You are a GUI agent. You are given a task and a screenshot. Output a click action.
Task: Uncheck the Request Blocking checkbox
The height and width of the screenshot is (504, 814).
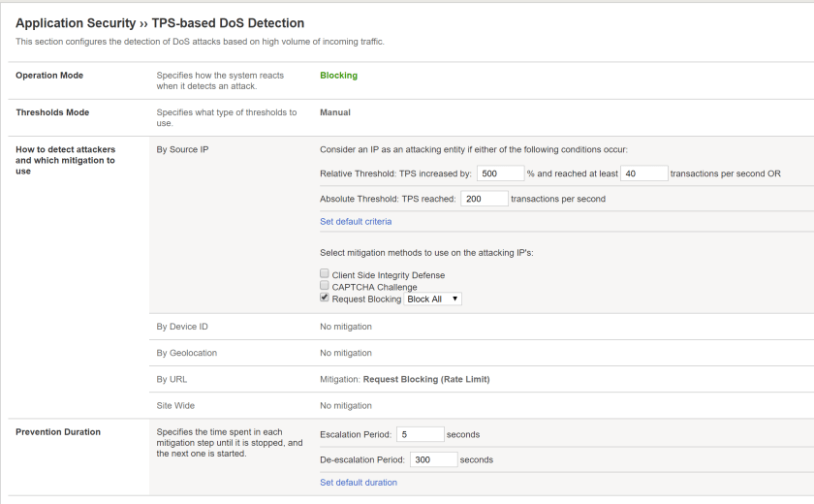click(325, 299)
